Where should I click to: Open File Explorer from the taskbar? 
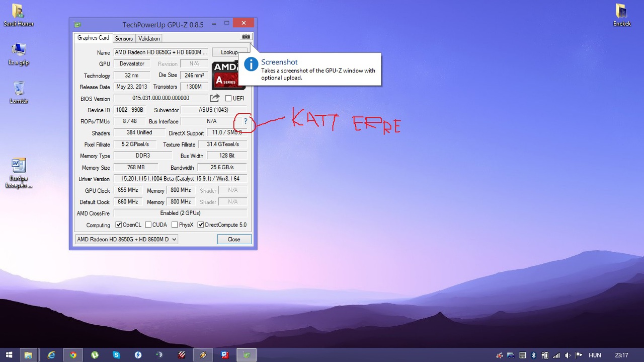tap(29, 355)
